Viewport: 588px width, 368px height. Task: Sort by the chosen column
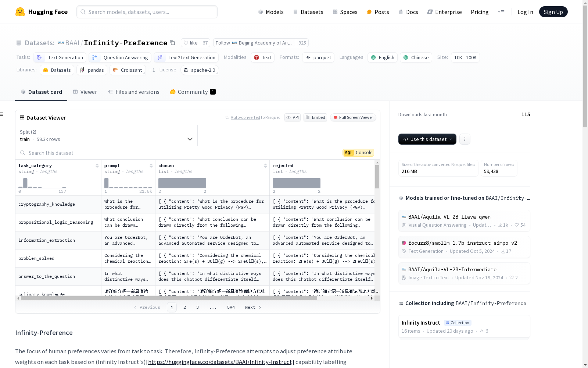[265, 166]
